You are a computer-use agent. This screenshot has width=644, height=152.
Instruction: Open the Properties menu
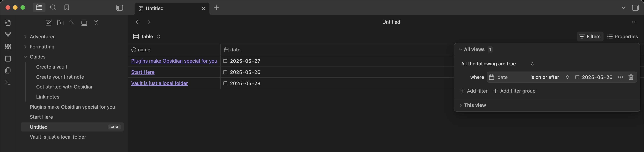coord(622,37)
